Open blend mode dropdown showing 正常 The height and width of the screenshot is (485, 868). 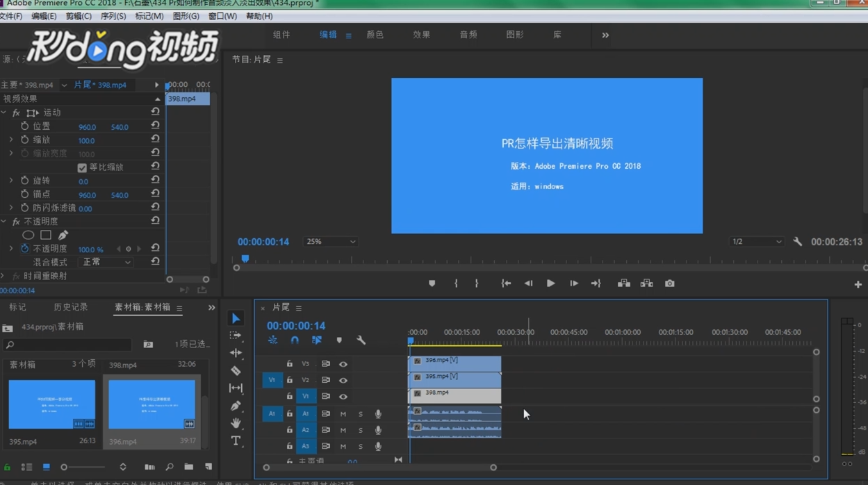tap(106, 262)
